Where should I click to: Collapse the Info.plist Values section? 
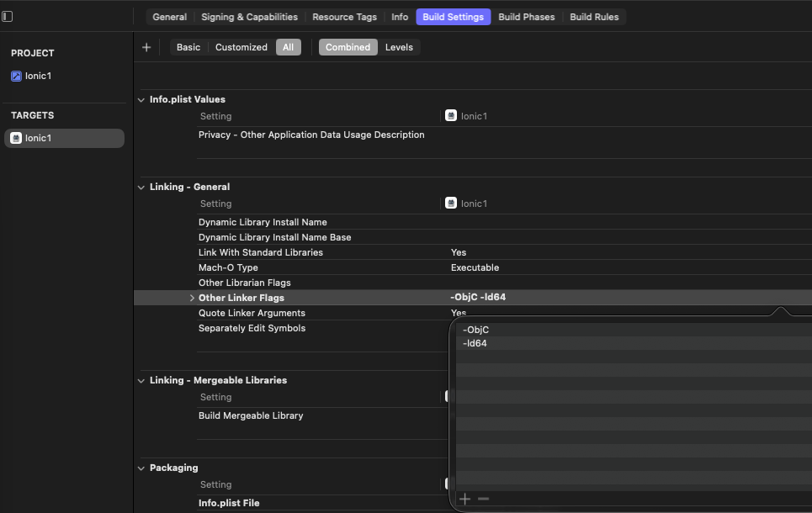point(141,100)
